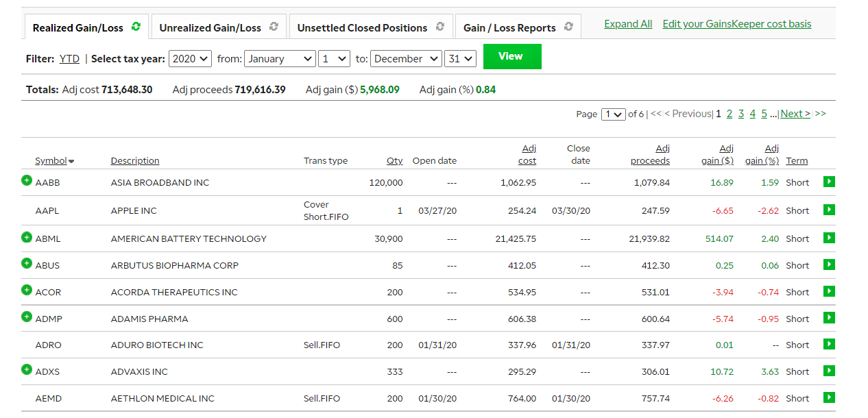Click green arrow icon on AAPL row
868x418 pixels.
(830, 210)
